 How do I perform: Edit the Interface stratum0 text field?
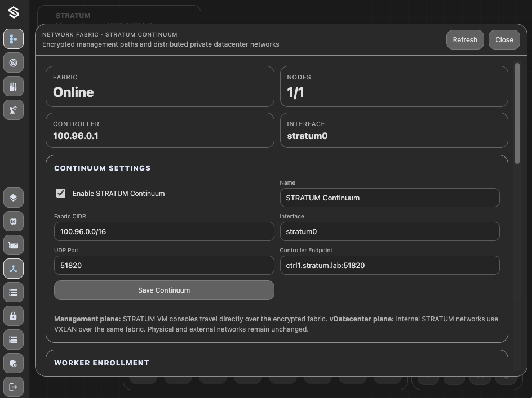tap(389, 231)
